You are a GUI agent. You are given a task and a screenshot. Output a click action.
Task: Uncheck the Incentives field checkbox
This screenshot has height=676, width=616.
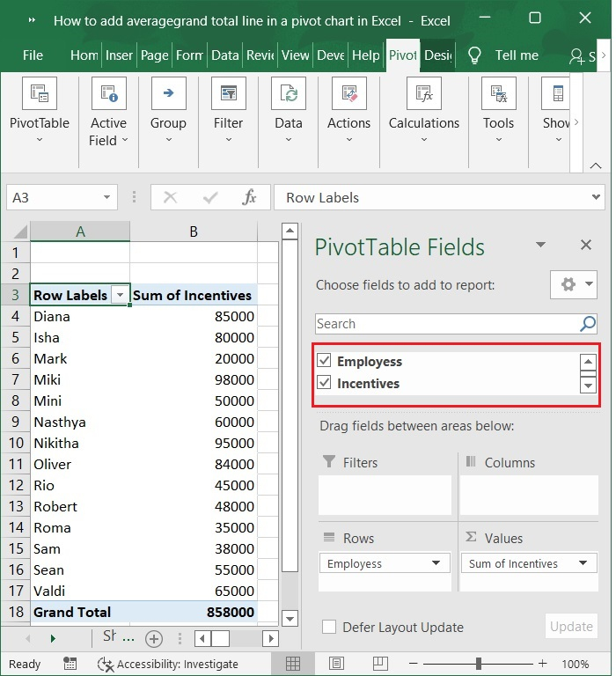coord(324,382)
